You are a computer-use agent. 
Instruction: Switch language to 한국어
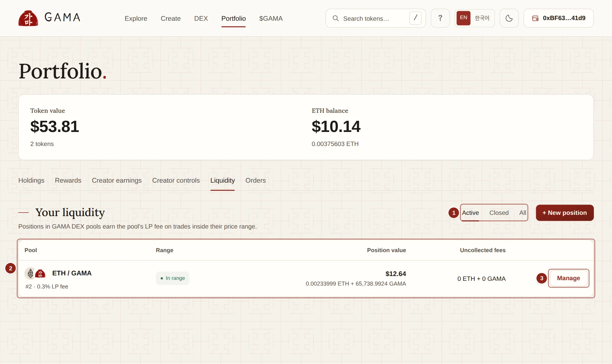[x=482, y=18]
